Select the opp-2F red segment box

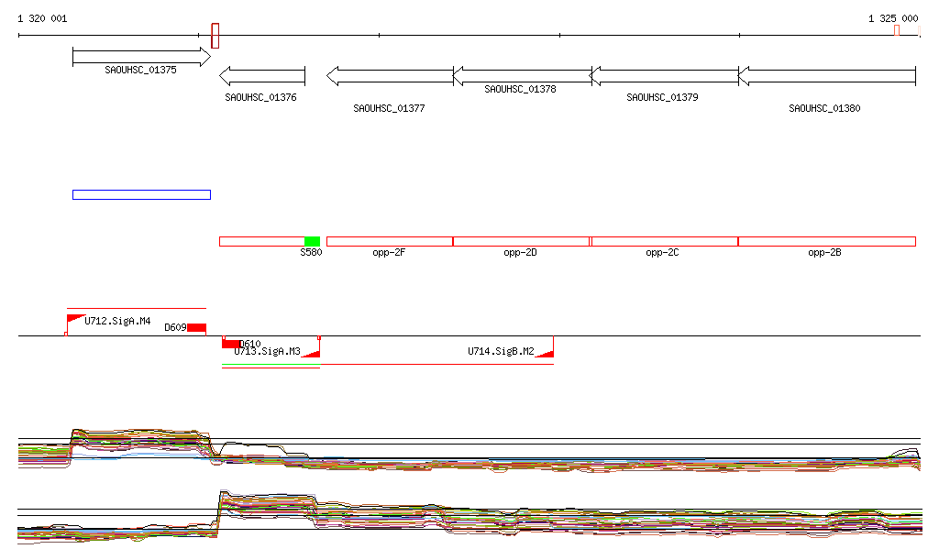[x=390, y=242]
